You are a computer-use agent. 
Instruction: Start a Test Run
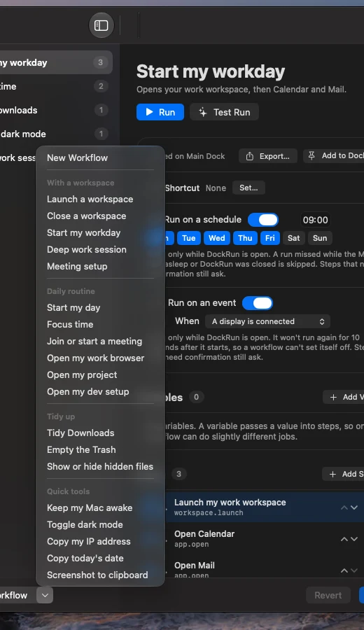point(224,112)
